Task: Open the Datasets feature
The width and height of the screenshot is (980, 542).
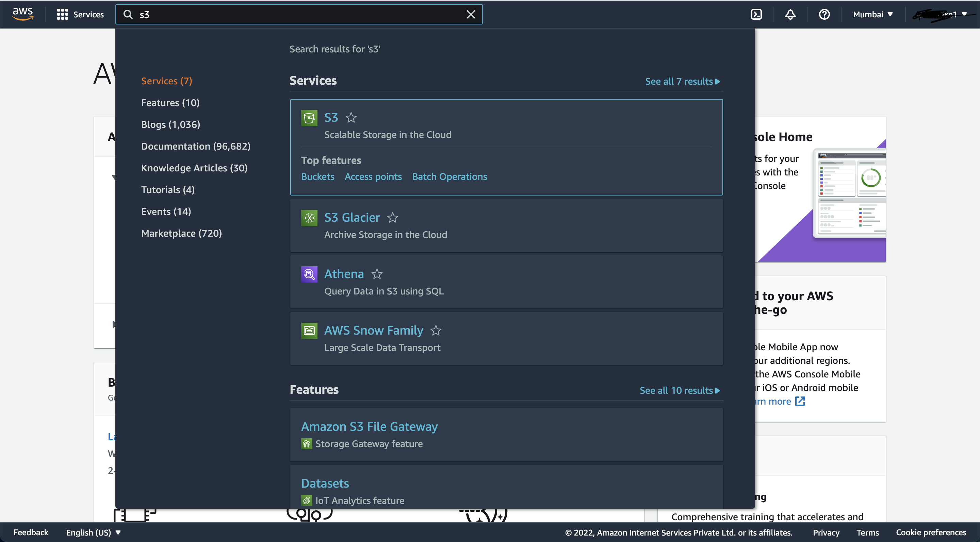Action: tap(325, 484)
